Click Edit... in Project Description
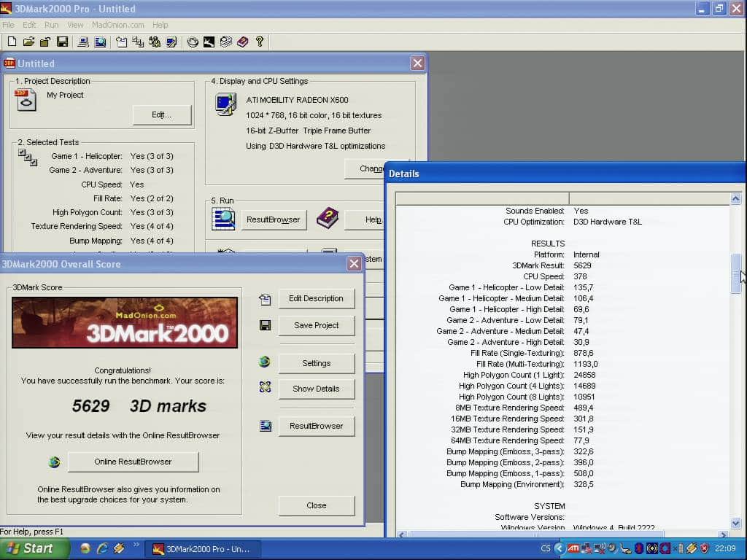Image resolution: width=747 pixels, height=560 pixels. (x=161, y=114)
